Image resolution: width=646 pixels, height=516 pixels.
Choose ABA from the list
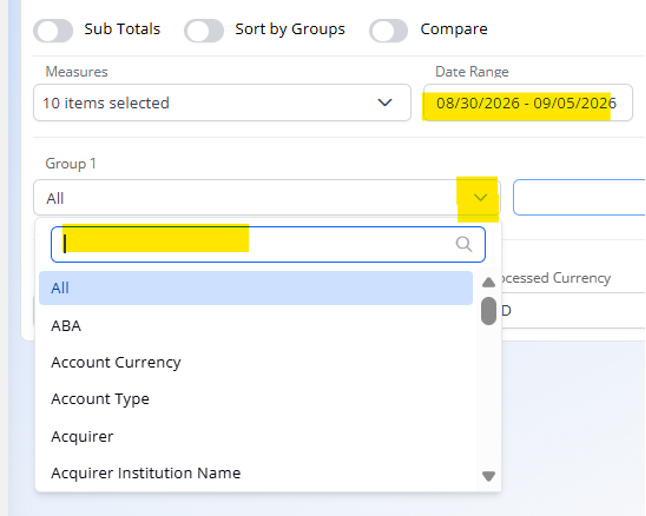[x=256, y=326]
